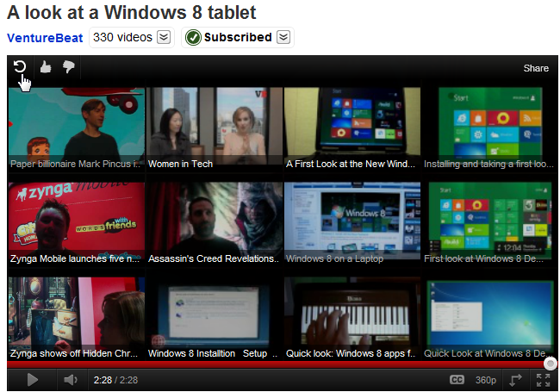Viewport: 560px width, 392px height.
Task: Mute audio with the speaker icon
Action: point(71,380)
